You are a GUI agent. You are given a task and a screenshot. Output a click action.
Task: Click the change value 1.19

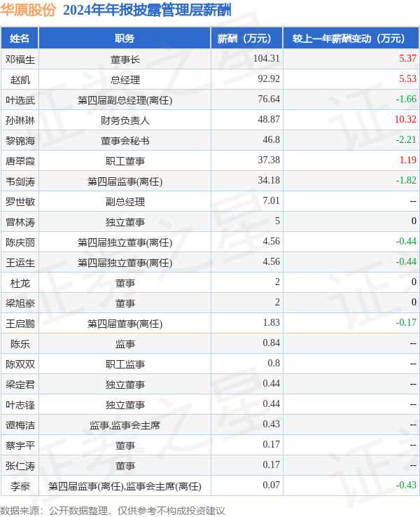coord(407,160)
